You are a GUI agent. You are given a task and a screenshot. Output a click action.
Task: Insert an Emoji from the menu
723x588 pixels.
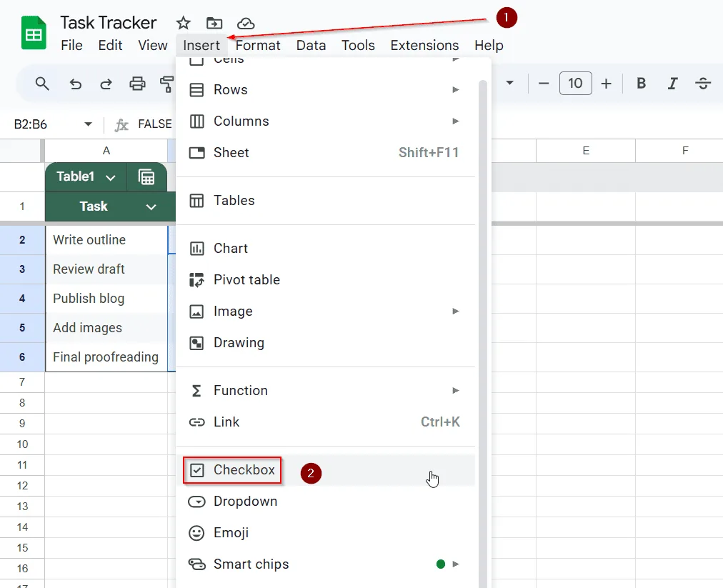(326, 533)
